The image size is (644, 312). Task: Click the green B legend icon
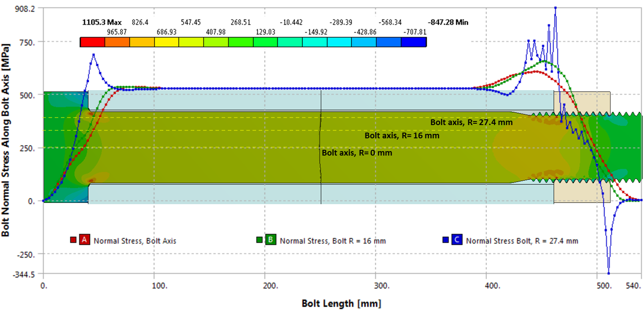click(271, 240)
